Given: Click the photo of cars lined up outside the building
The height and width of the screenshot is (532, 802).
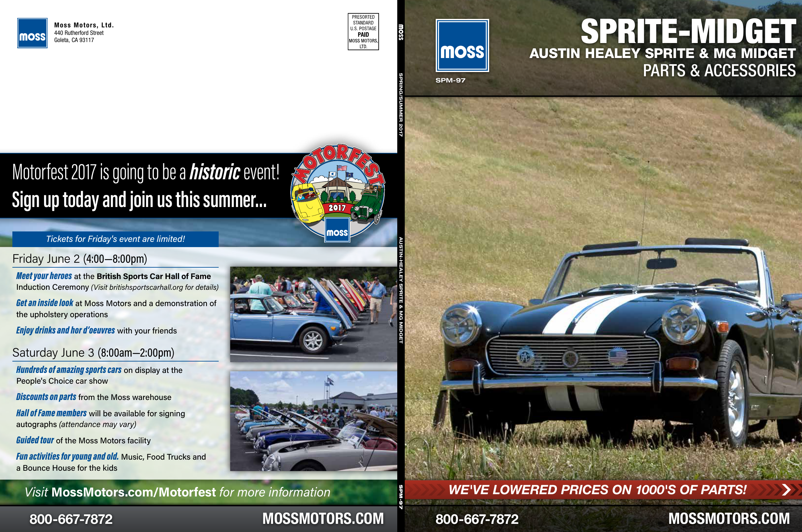Looking at the screenshot, I should (314, 421).
